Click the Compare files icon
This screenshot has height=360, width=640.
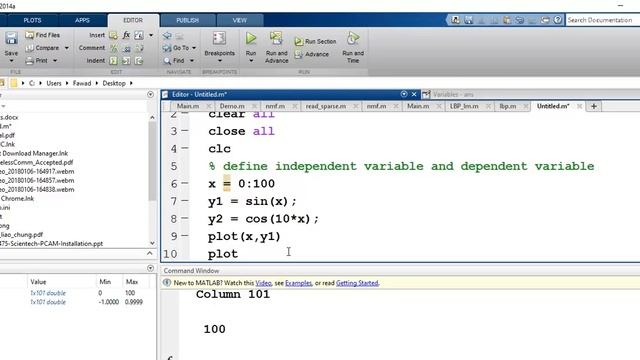(x=29, y=48)
